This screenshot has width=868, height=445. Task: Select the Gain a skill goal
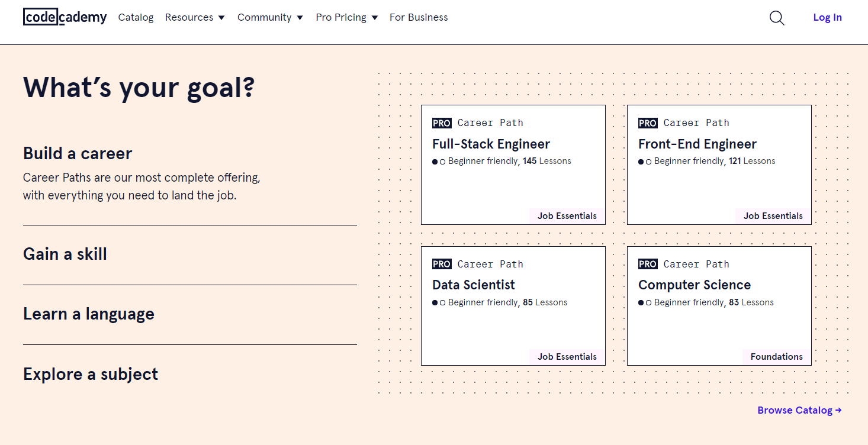tap(65, 254)
